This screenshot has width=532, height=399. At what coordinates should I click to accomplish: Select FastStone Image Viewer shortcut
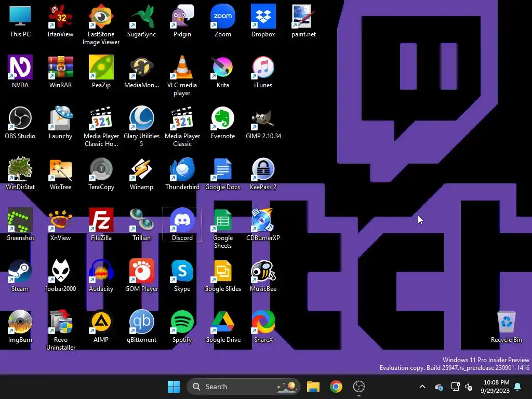click(101, 24)
